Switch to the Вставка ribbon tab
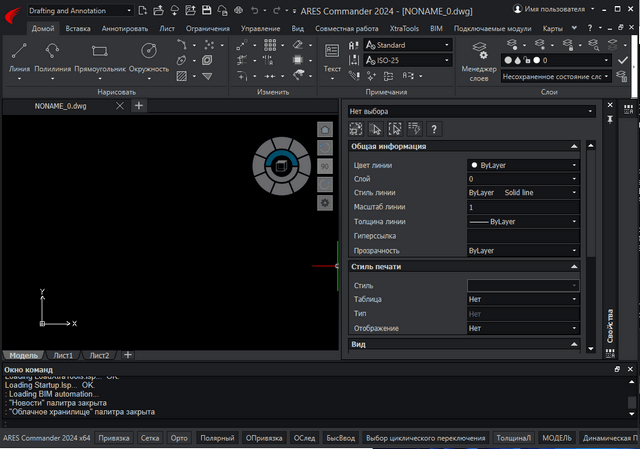The width and height of the screenshot is (640, 449). coord(78,29)
